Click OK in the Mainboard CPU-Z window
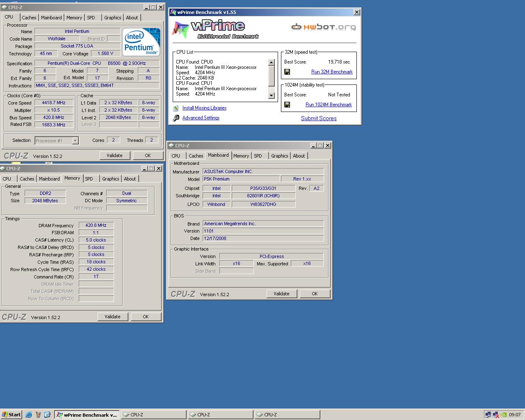The height and width of the screenshot is (420, 525). pos(315,294)
